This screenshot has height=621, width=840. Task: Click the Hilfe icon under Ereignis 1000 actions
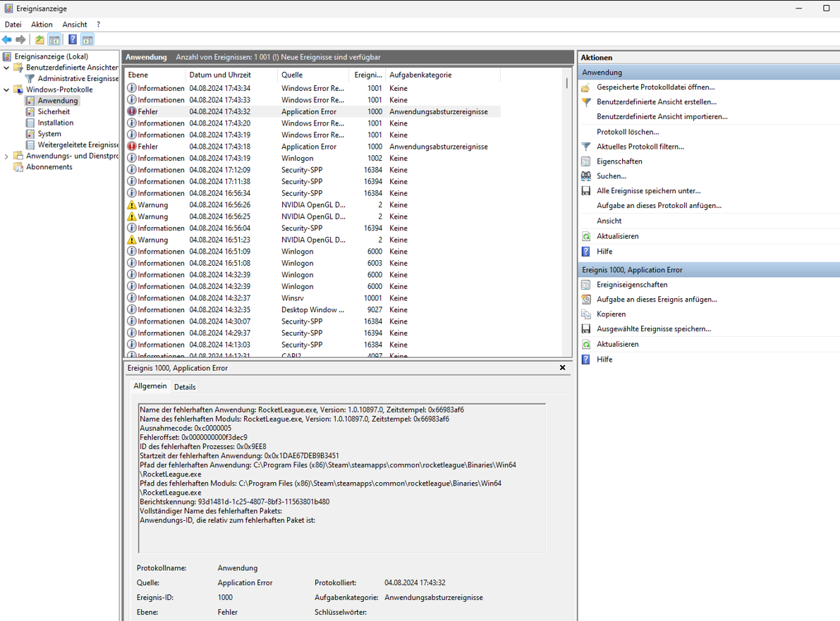(586, 359)
